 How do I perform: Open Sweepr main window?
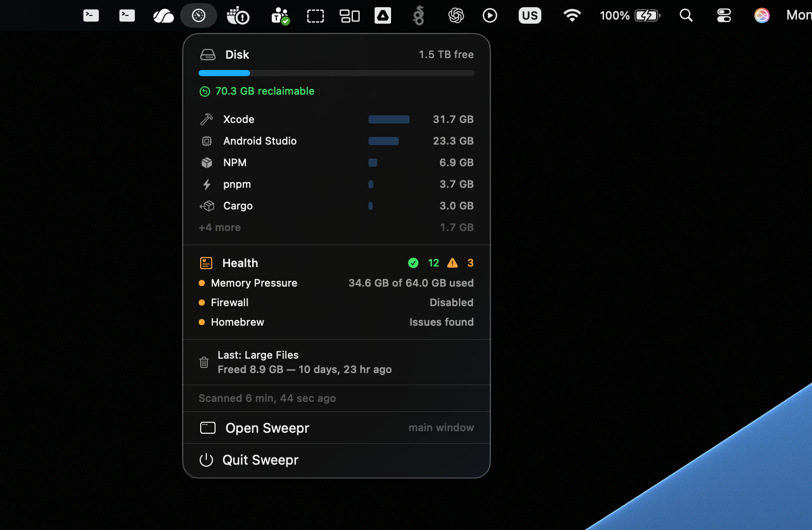tap(337, 428)
